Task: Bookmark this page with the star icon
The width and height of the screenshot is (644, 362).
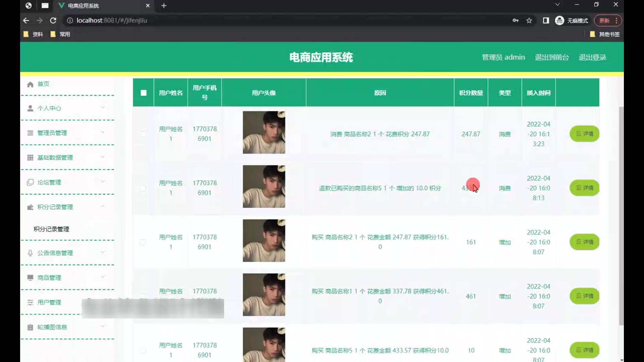Action: [x=529, y=20]
